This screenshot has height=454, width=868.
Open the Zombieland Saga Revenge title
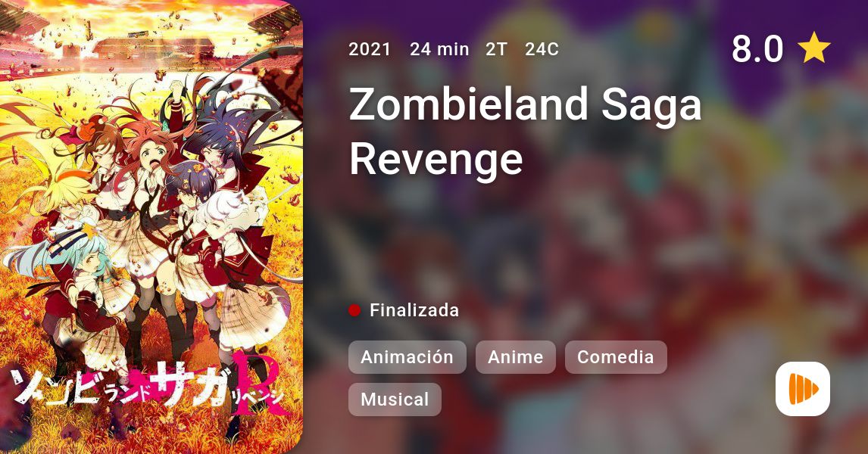[526, 132]
